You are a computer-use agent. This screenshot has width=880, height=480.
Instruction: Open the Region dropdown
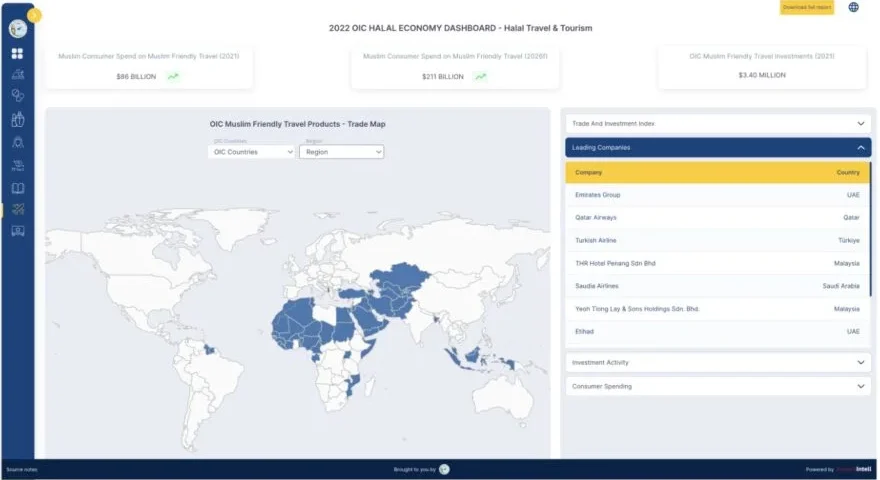[x=342, y=152]
